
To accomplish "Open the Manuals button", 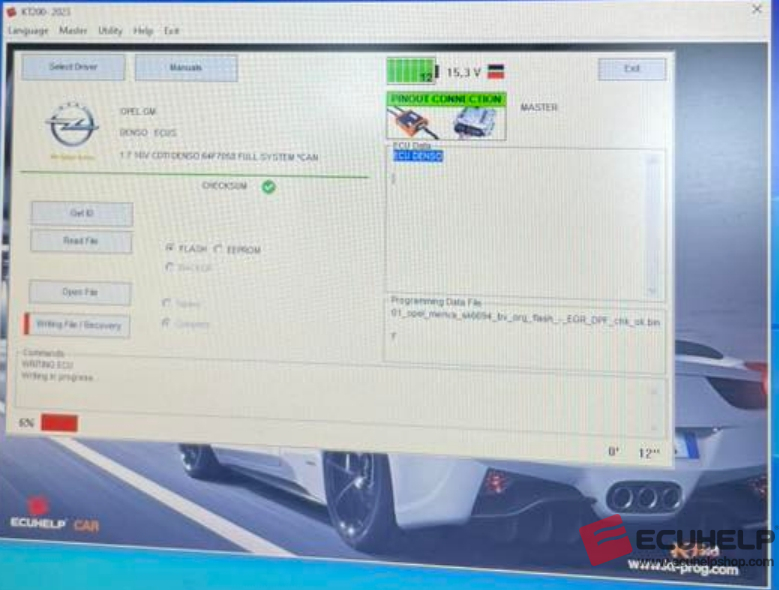I will [x=186, y=68].
